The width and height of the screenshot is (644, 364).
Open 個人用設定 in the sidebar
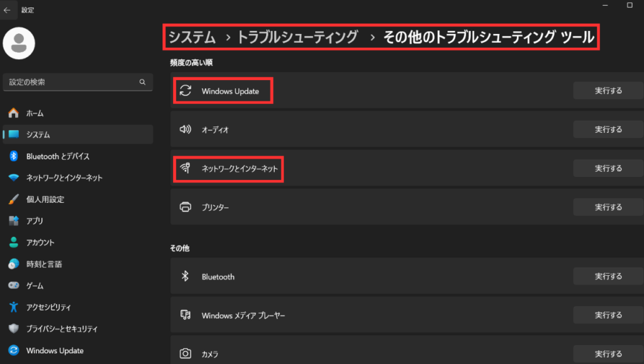[78, 199]
